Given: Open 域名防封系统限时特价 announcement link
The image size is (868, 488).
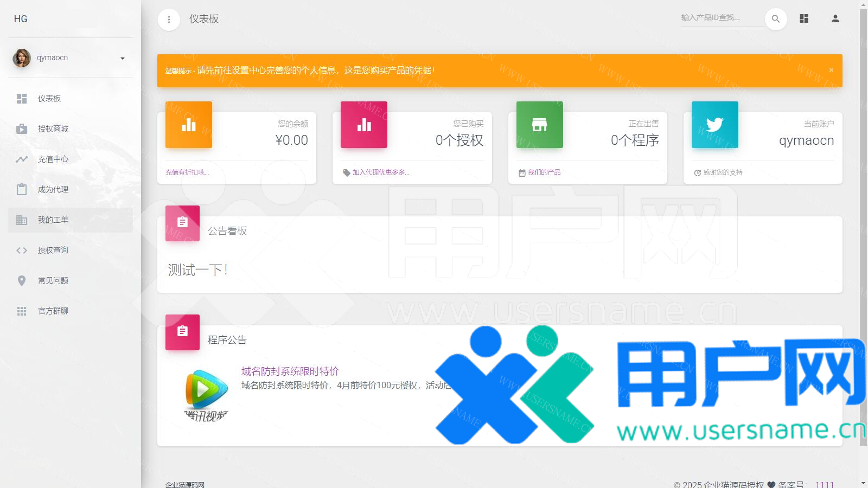Looking at the screenshot, I should (290, 371).
